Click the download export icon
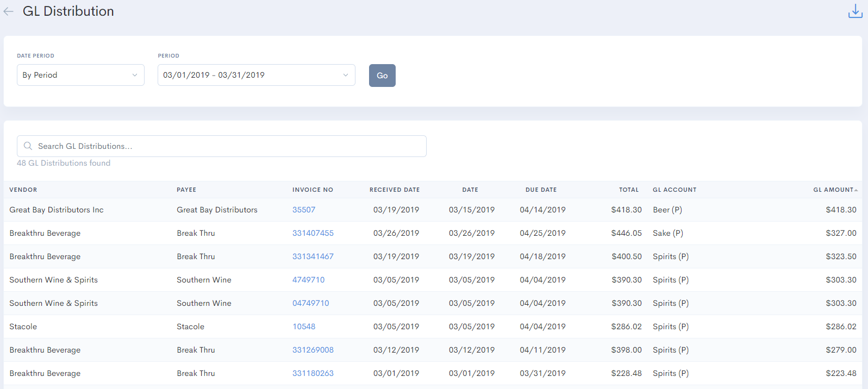 pyautogui.click(x=855, y=11)
